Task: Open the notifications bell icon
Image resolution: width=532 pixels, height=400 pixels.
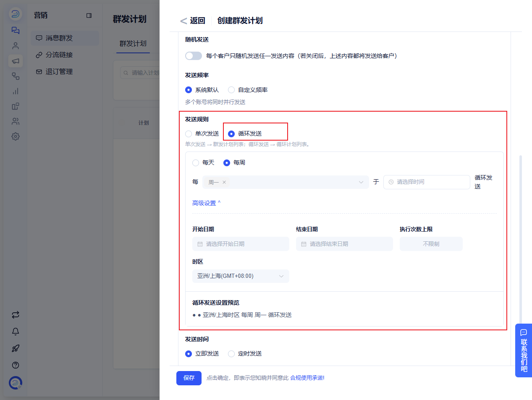Action: pyautogui.click(x=16, y=332)
